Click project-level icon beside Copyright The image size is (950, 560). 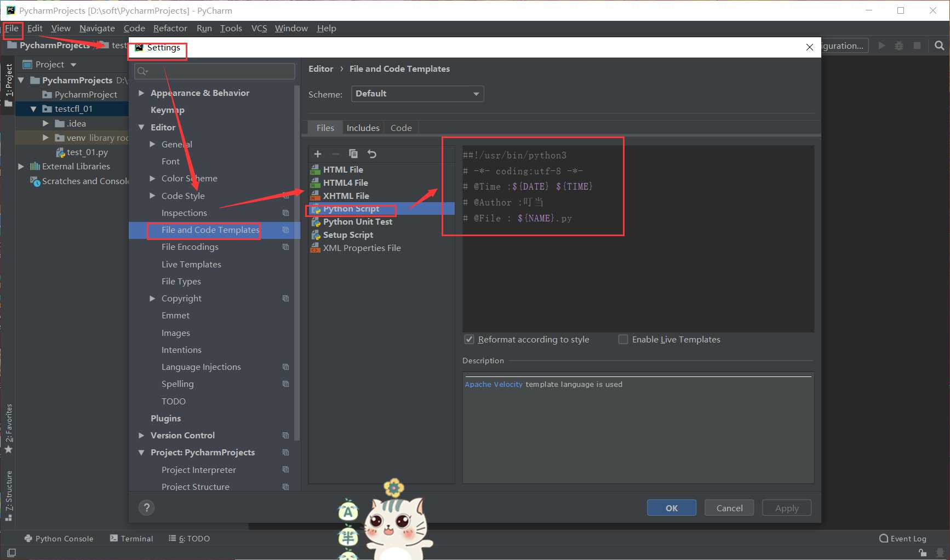pos(285,298)
